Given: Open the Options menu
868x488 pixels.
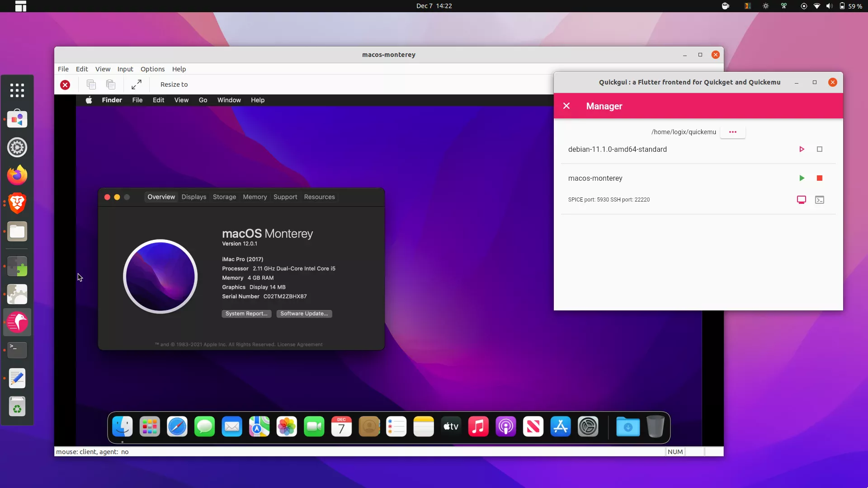Looking at the screenshot, I should click(x=152, y=69).
